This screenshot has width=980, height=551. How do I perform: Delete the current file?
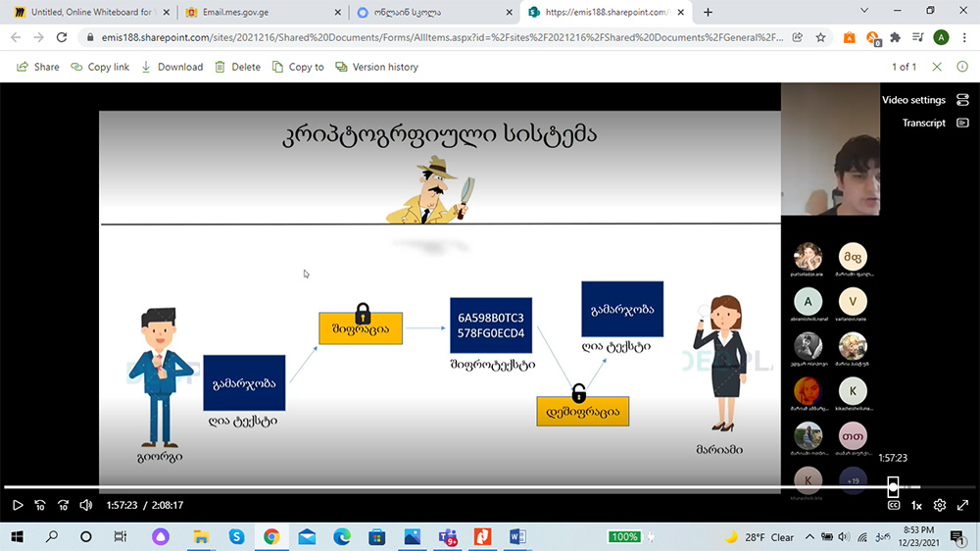point(237,67)
